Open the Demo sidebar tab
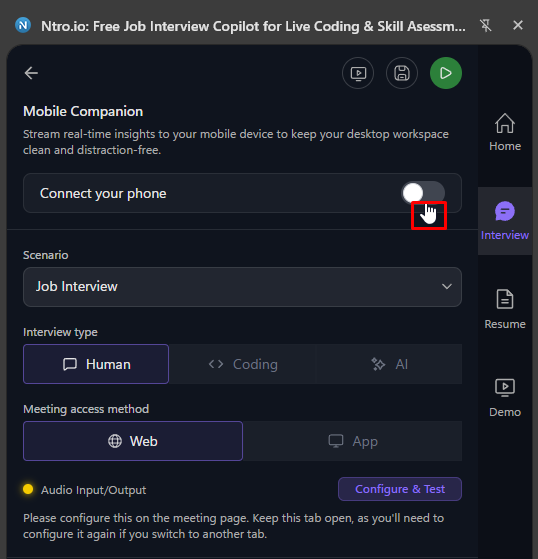The width and height of the screenshot is (538, 559). point(505,398)
